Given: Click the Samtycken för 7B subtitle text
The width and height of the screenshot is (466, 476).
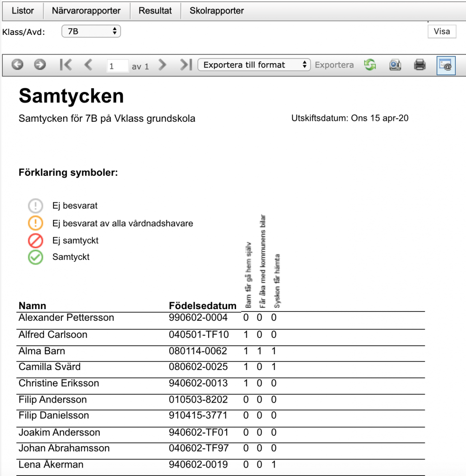Looking at the screenshot, I should pyautogui.click(x=107, y=119).
